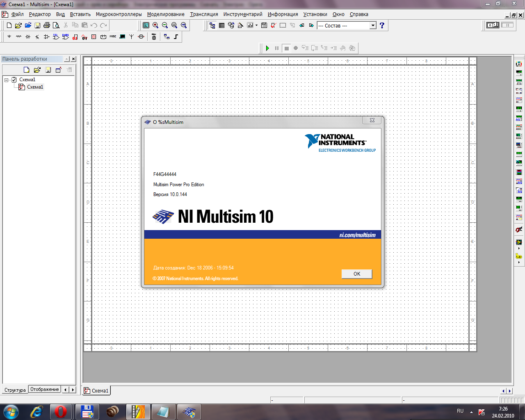The image size is (525, 420).
Task: Select the Схема1 sheet tab below the canvas
Action: (x=97, y=390)
